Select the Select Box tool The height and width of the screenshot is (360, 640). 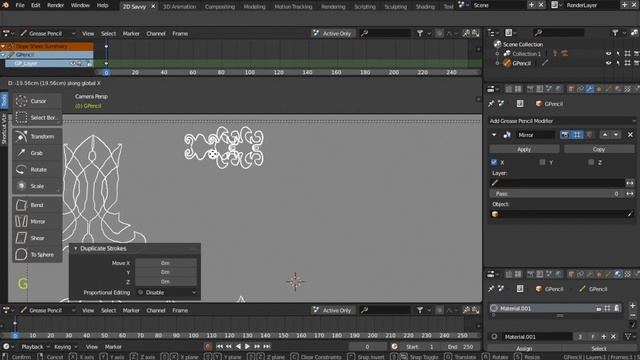coord(37,118)
